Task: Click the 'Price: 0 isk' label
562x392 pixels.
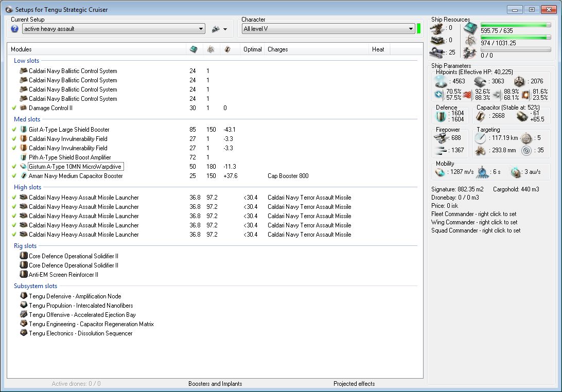Action: click(x=445, y=206)
